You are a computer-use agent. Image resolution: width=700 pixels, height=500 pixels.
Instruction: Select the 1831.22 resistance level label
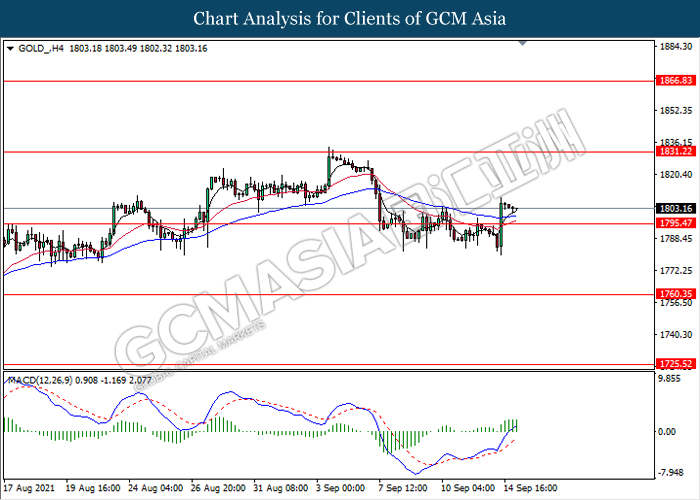click(676, 151)
